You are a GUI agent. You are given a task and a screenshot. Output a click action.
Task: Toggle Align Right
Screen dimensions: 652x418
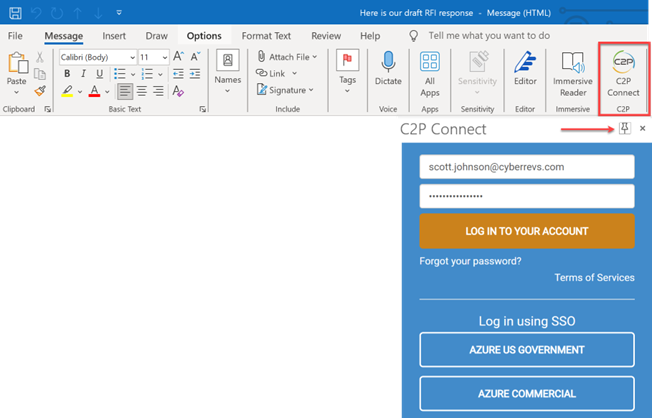[158, 91]
